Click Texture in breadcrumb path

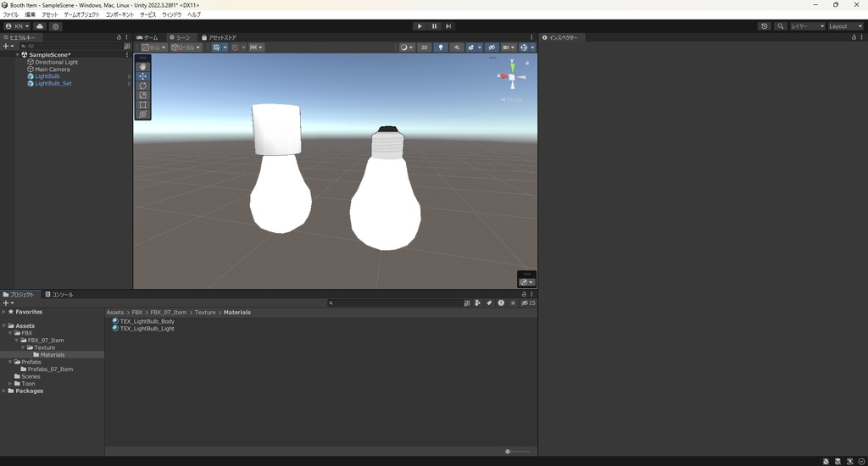205,312
